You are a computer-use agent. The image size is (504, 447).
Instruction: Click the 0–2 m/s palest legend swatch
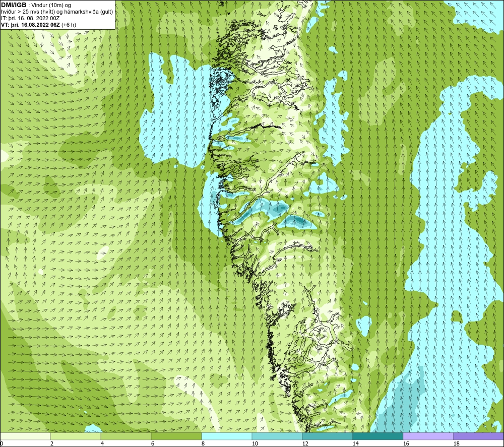coord(25,436)
